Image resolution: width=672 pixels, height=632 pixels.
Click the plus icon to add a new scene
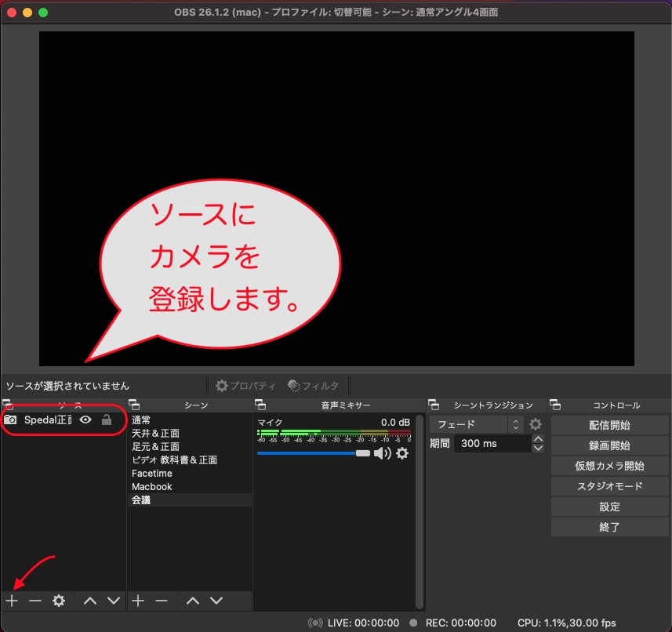(137, 601)
